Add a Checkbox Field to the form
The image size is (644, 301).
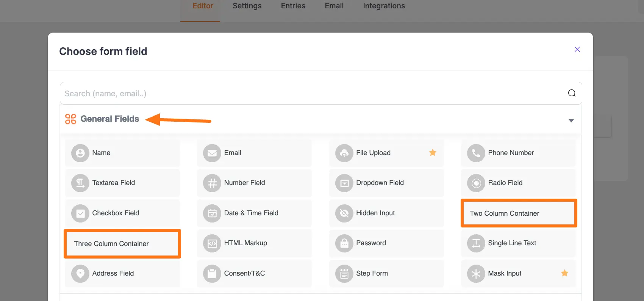116,213
